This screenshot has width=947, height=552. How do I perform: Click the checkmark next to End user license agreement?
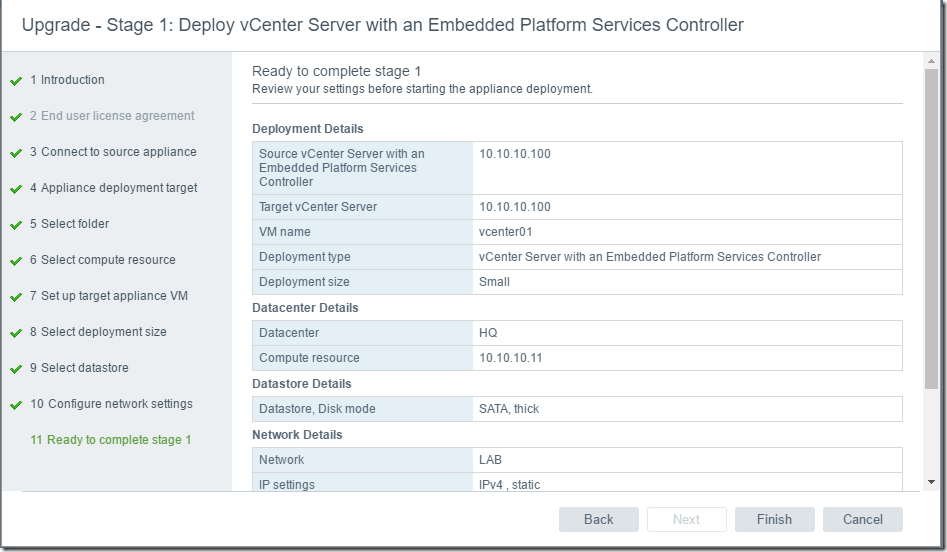coord(16,117)
